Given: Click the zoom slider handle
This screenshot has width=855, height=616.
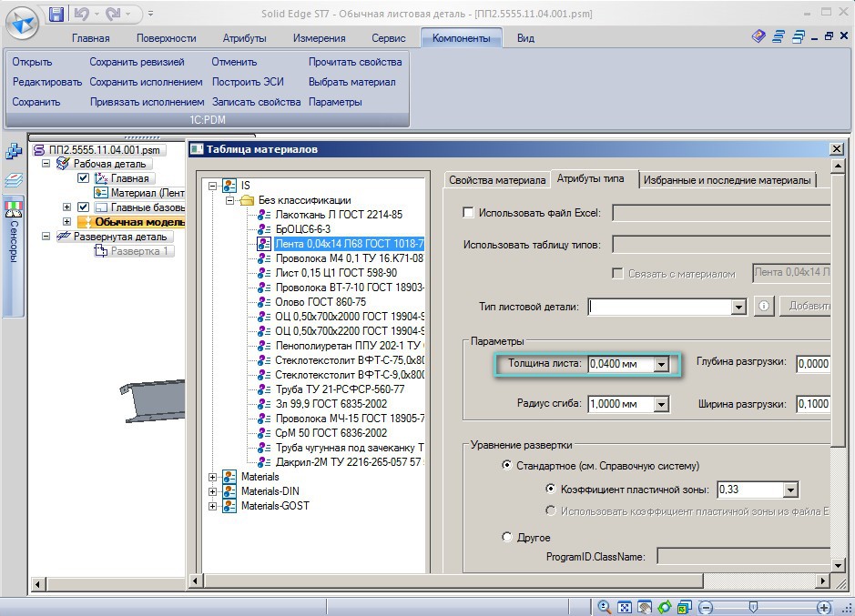Looking at the screenshot, I should point(753,607).
